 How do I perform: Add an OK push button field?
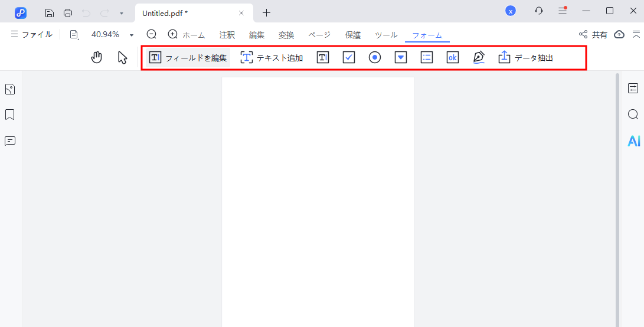tap(453, 57)
